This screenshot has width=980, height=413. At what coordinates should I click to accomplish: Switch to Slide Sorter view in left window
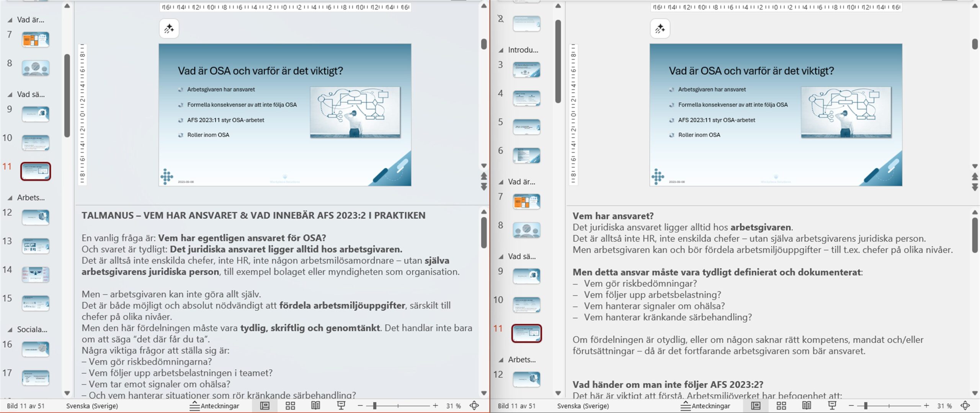[290, 406]
